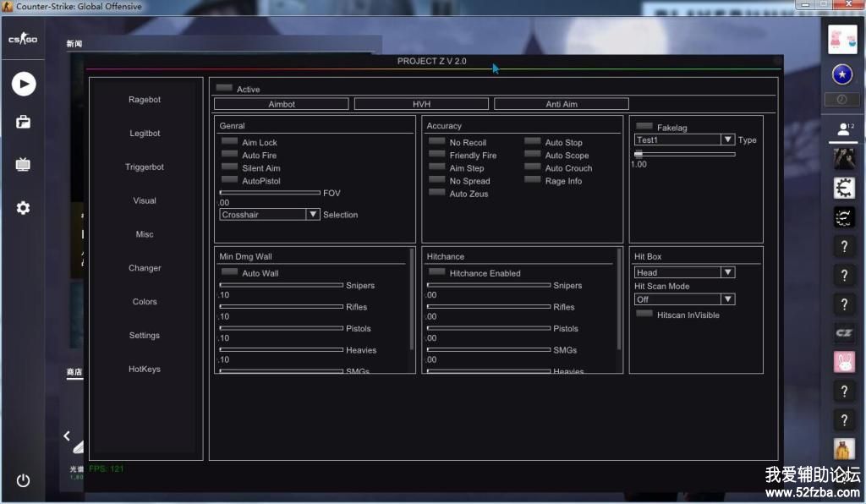Open the Test1 Fakelag Type dropdown
Viewport: 866px width, 504px height.
[x=684, y=140]
